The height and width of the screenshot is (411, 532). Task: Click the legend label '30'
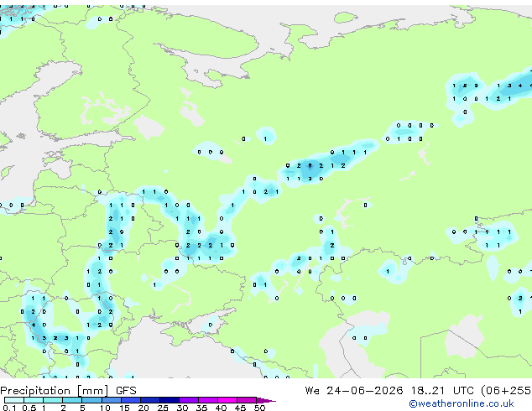point(182,408)
